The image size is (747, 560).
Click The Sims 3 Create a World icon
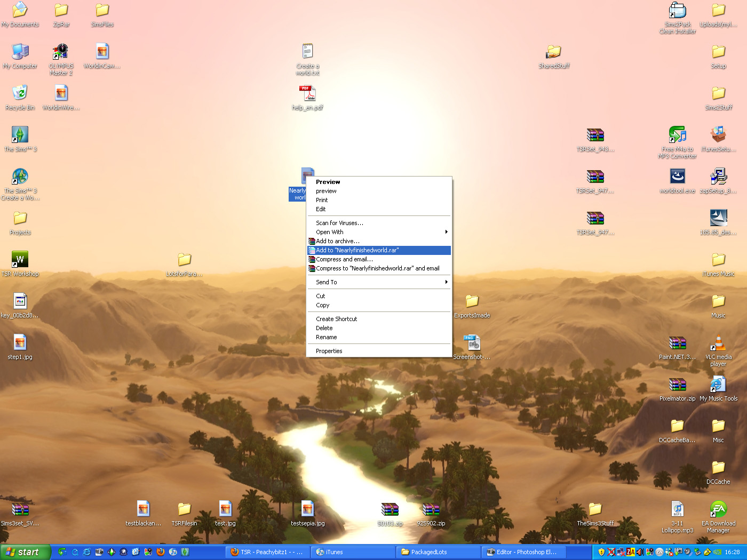pyautogui.click(x=20, y=177)
